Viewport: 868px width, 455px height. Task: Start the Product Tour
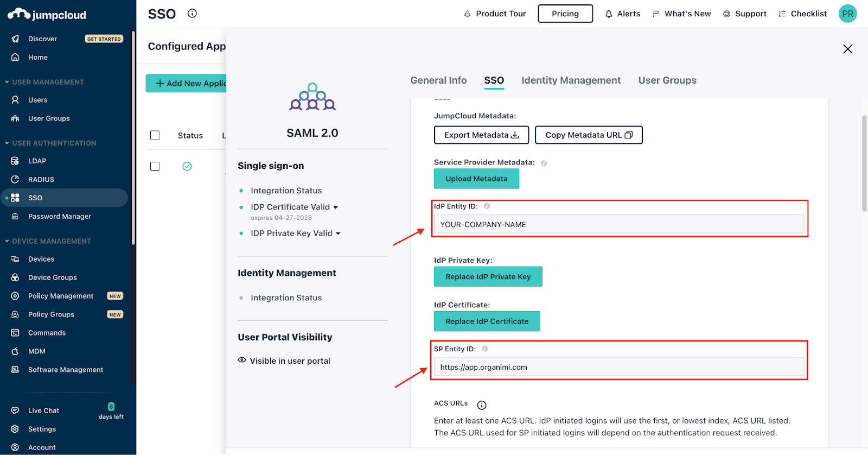point(495,14)
